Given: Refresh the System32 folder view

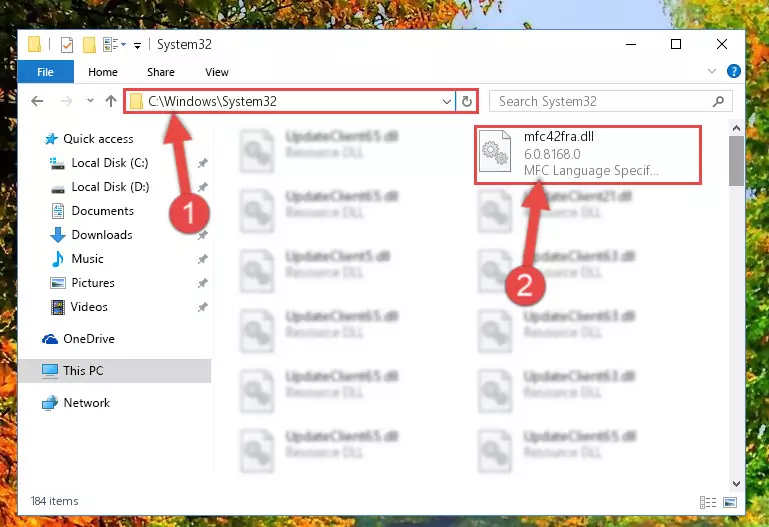Looking at the screenshot, I should point(467,101).
